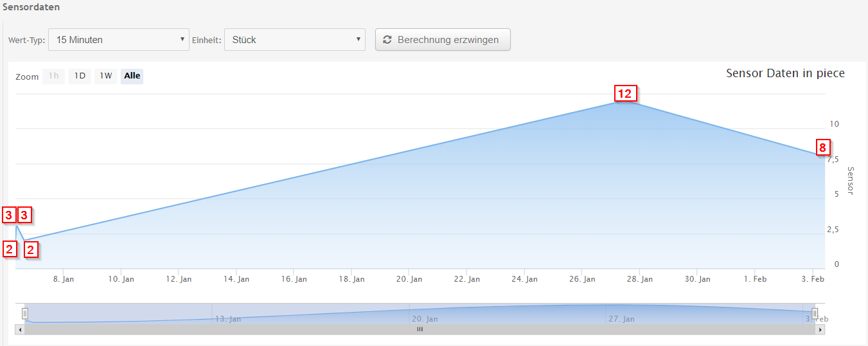Expand the Einheit dropdown showing Stück

point(294,40)
